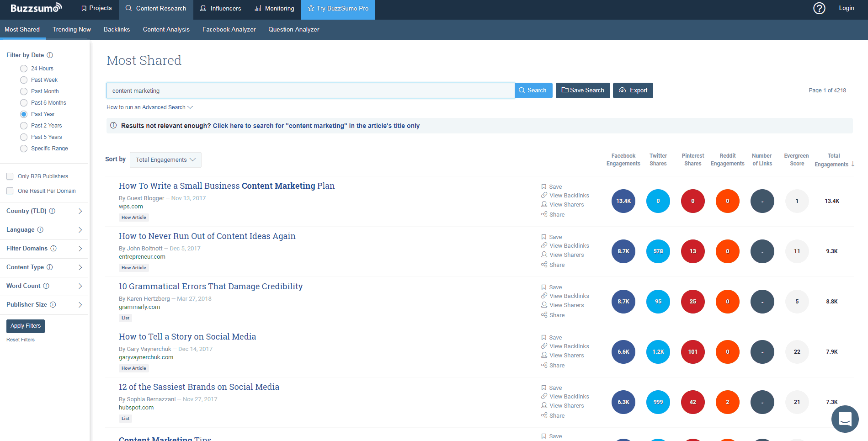
Task: Open the Total Engagements sort dropdown
Action: pos(165,160)
